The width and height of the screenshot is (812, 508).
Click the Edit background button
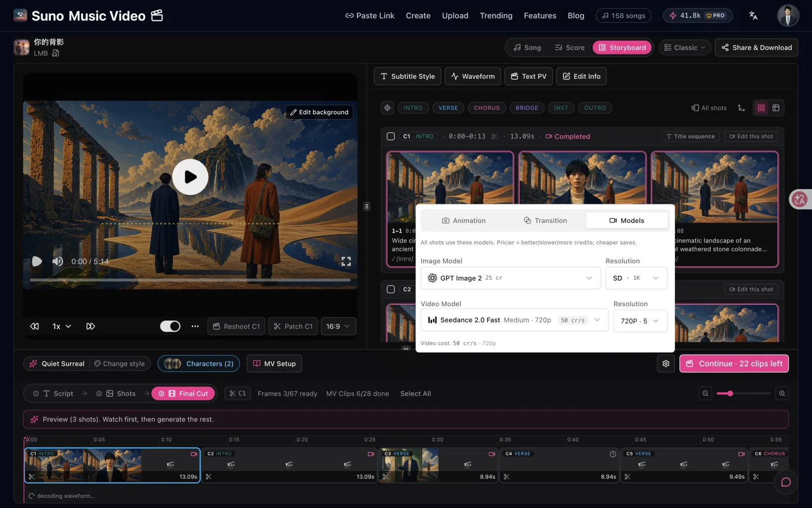click(x=319, y=112)
